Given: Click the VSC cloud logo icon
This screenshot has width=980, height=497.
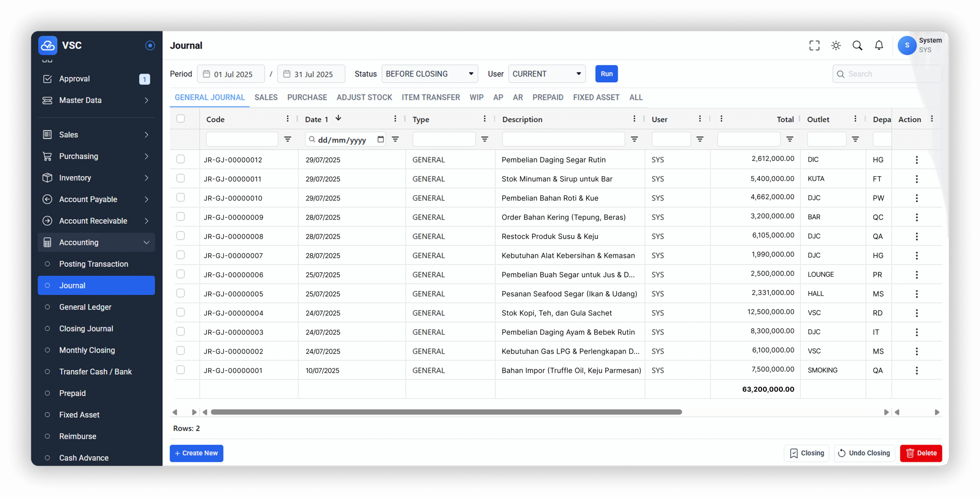Looking at the screenshot, I should [x=47, y=45].
